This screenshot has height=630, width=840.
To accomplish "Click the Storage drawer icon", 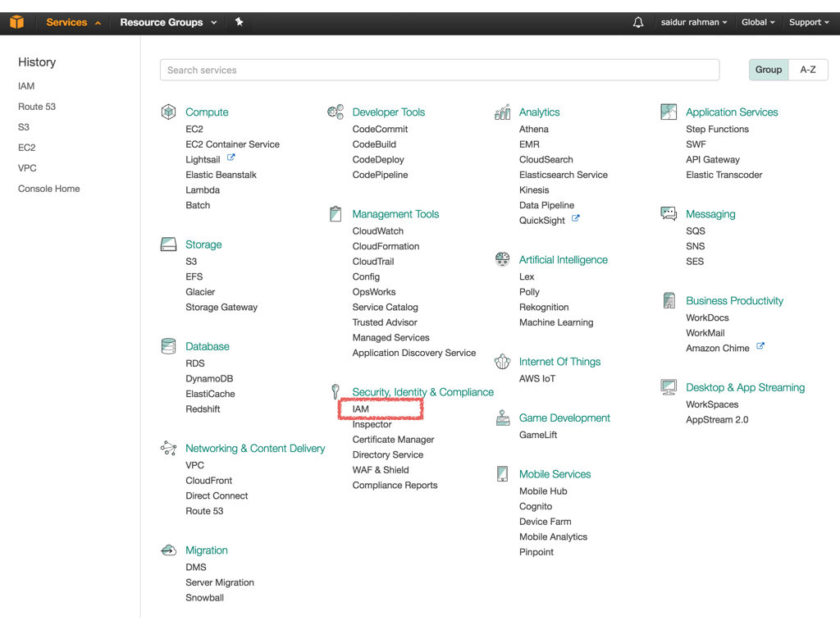I will pos(168,244).
